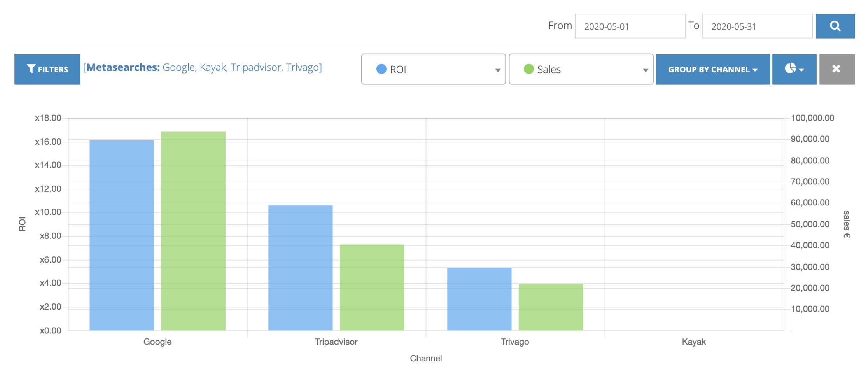The image size is (868, 382).
Task: Click the x10.00 ROI axis value
Action: click(x=48, y=212)
